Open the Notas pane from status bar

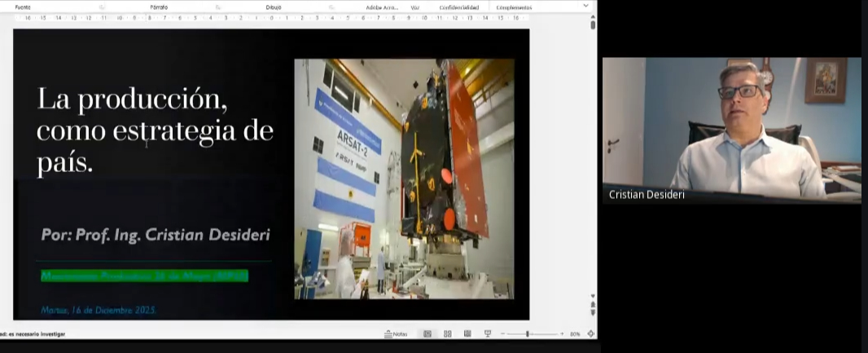(396, 333)
